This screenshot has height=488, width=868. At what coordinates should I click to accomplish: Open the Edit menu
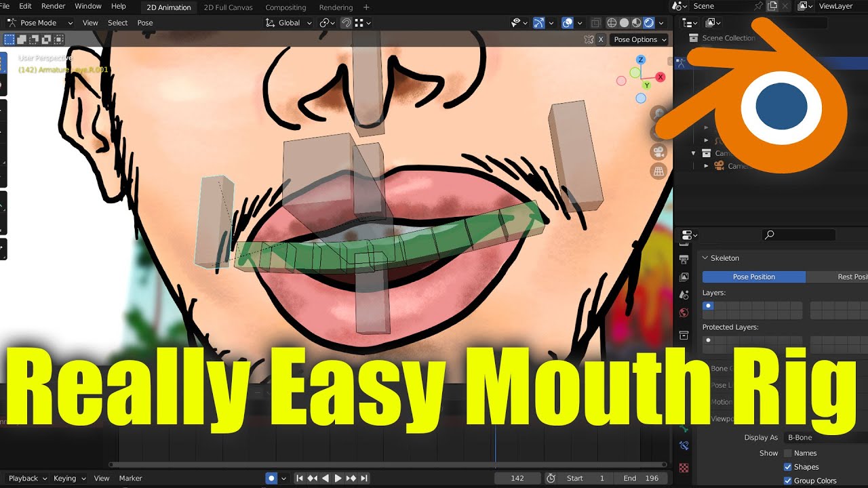click(25, 6)
